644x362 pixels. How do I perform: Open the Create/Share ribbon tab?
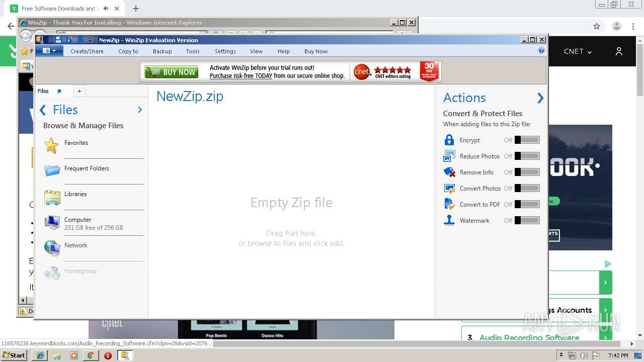click(x=87, y=51)
